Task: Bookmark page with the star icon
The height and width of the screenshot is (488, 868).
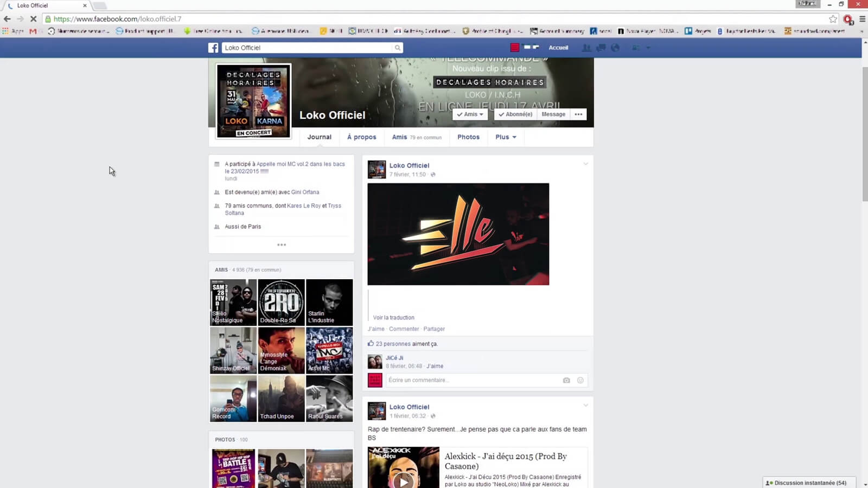Action: coord(833,19)
